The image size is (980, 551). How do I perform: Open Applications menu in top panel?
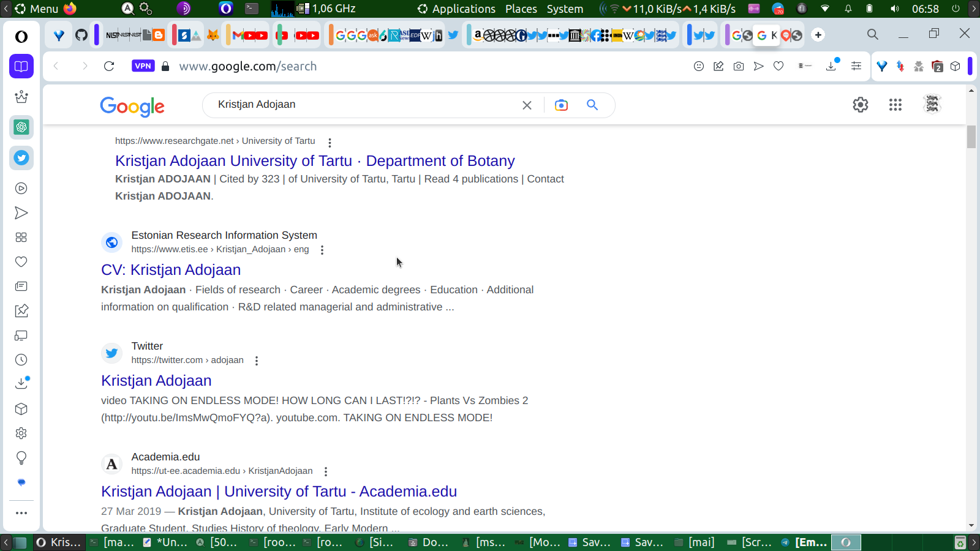[x=456, y=9]
